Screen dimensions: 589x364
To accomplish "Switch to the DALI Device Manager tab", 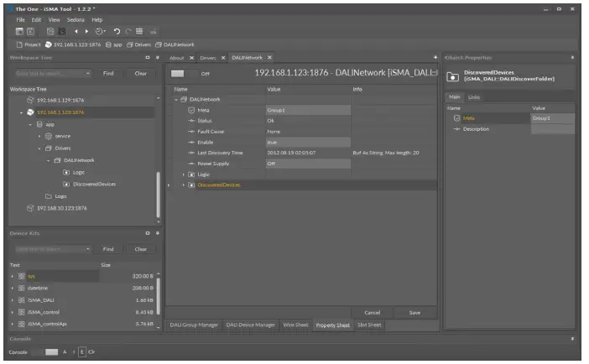I will point(251,325).
